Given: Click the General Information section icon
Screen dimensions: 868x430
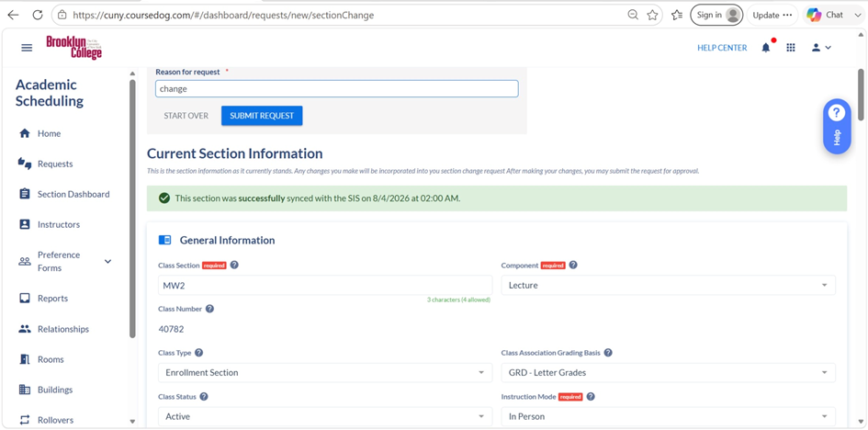Looking at the screenshot, I should click(164, 240).
